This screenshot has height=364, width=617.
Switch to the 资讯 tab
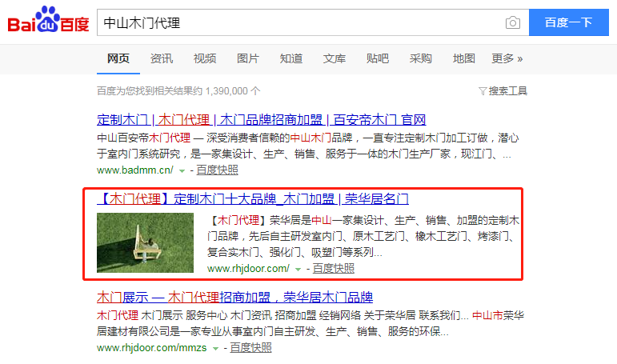tap(162, 58)
